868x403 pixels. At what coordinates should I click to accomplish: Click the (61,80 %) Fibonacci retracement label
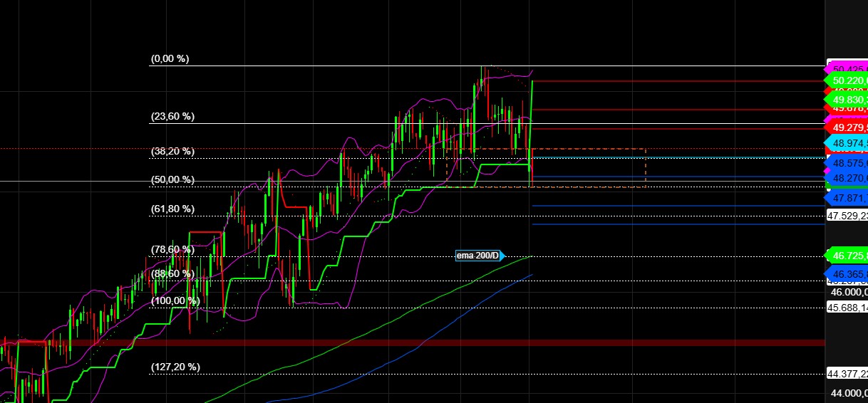point(172,209)
